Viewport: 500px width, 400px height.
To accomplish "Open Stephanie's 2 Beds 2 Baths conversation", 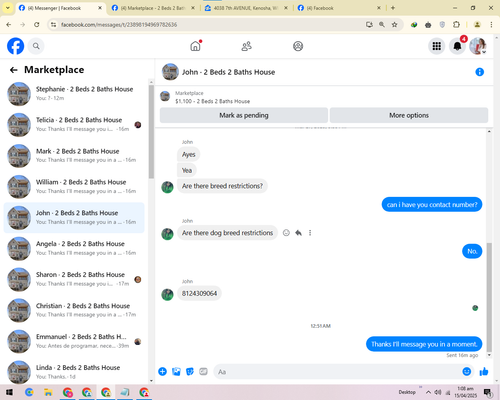I will (74, 94).
